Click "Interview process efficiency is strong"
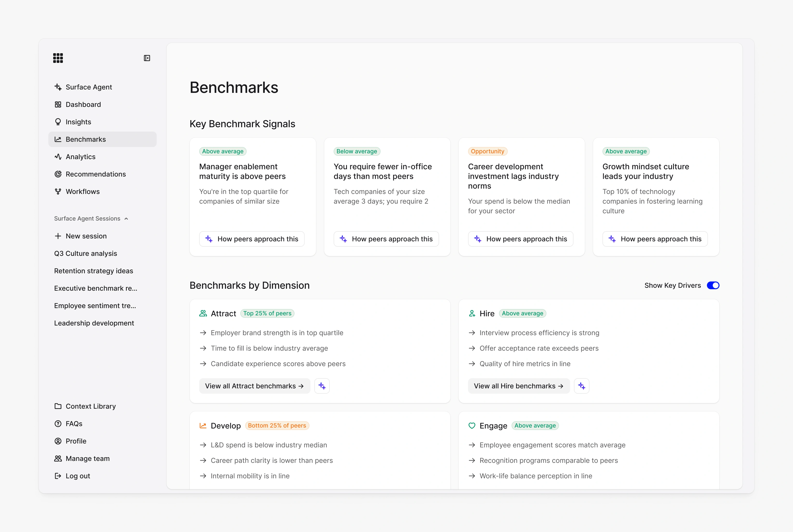 (539, 333)
